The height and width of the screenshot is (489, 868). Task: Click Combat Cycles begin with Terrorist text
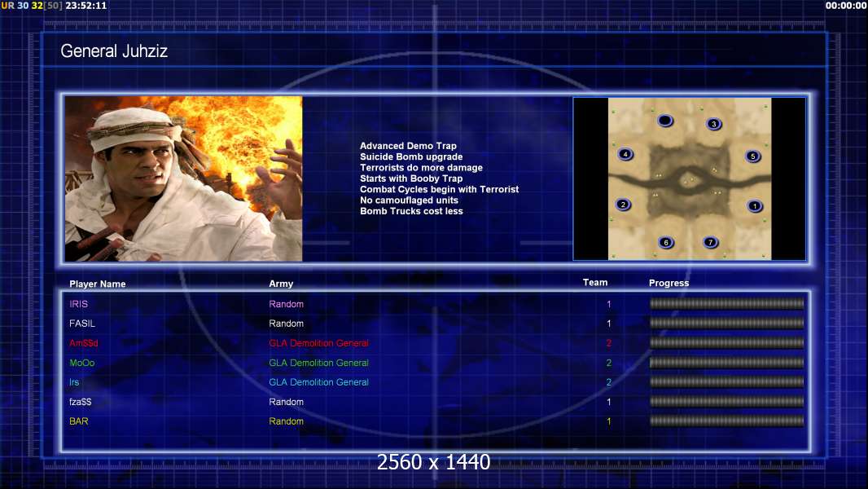440,189
